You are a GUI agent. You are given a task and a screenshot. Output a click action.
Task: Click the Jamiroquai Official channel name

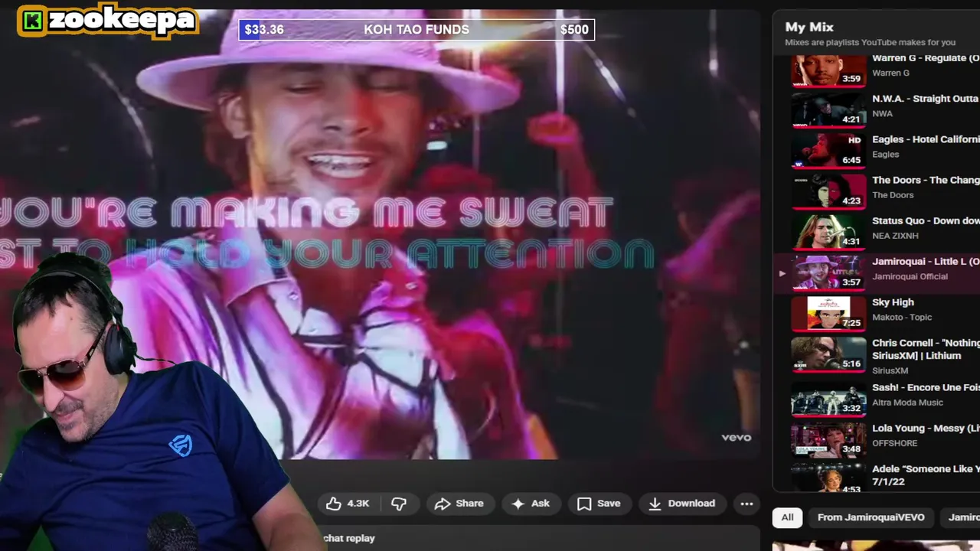[910, 276]
